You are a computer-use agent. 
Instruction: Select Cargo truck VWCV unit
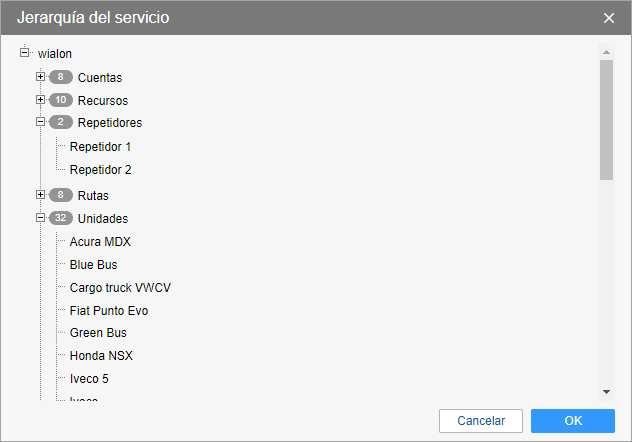tap(120, 287)
